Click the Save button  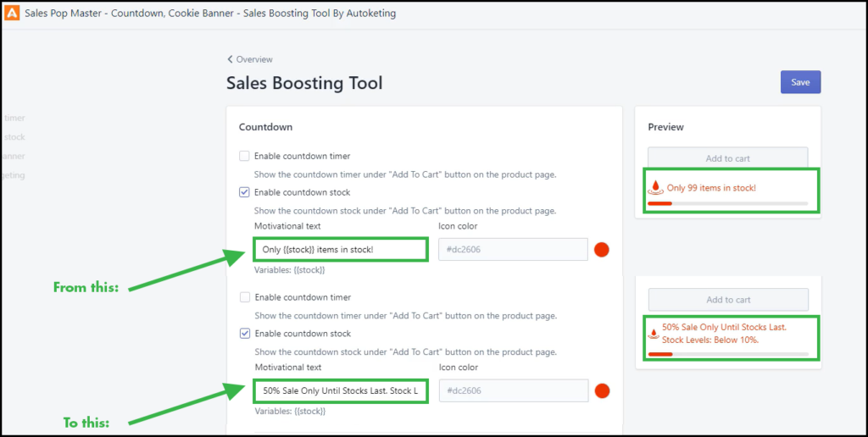800,82
